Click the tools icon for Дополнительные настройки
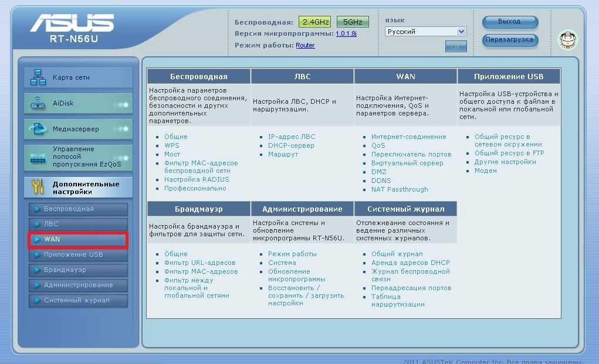 pyautogui.click(x=38, y=188)
